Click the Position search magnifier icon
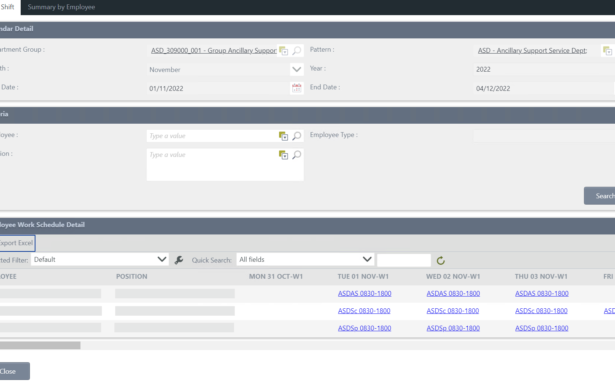The height and width of the screenshot is (384, 615). coord(297,155)
